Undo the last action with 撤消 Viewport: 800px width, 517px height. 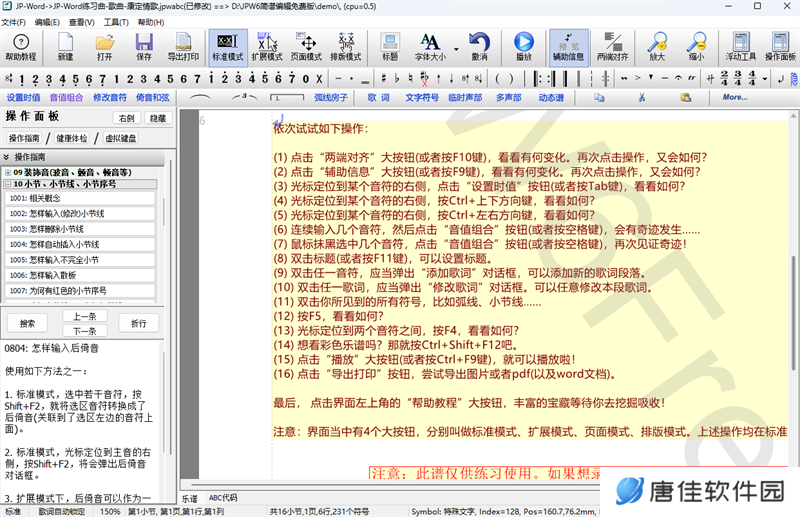coord(479,47)
